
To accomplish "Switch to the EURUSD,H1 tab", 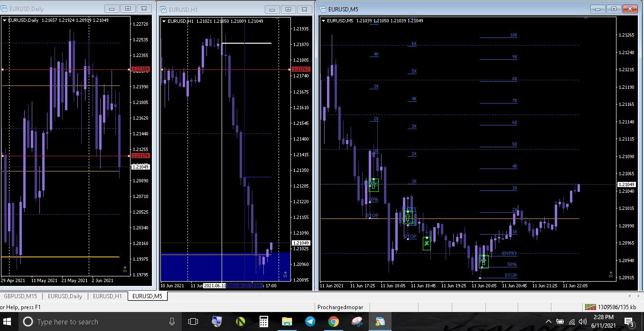I will (107, 296).
